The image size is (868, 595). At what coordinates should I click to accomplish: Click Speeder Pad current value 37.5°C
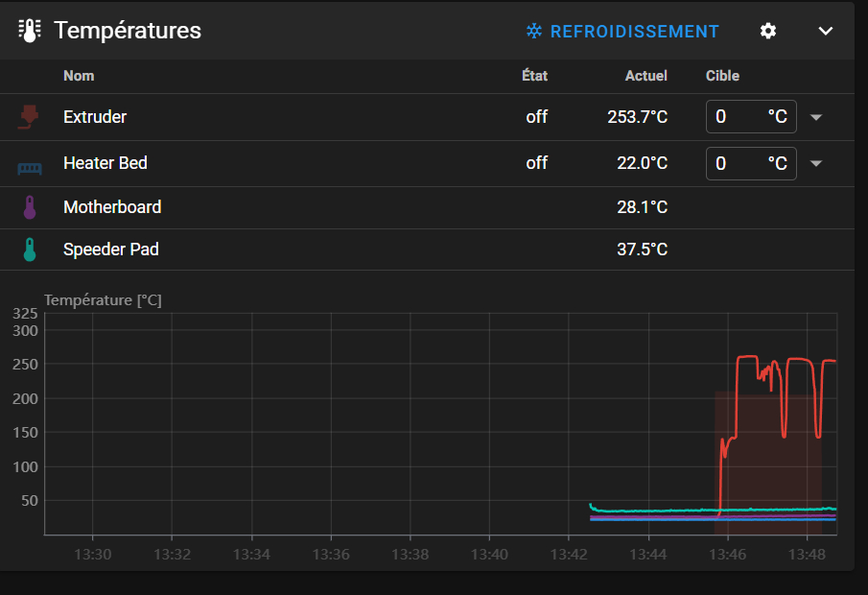(x=643, y=250)
